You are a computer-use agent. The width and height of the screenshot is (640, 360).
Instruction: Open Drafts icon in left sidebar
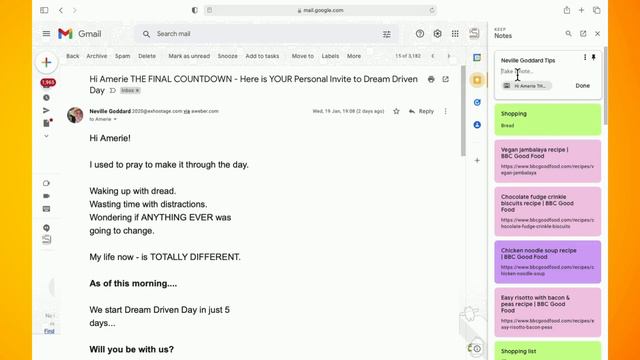click(x=47, y=123)
